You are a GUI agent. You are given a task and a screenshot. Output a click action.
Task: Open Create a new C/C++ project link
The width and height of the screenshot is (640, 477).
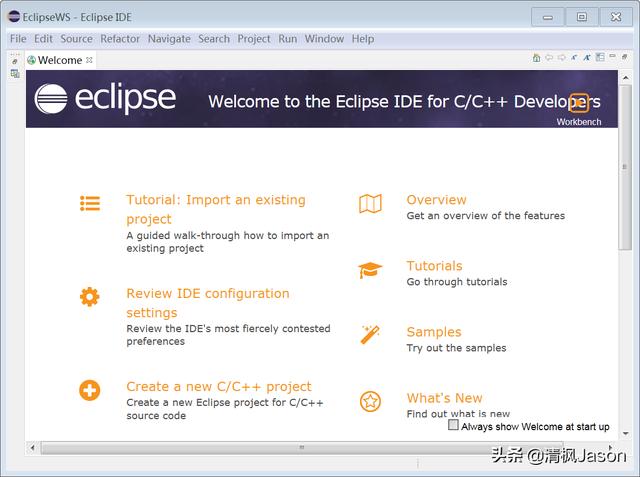pos(219,386)
